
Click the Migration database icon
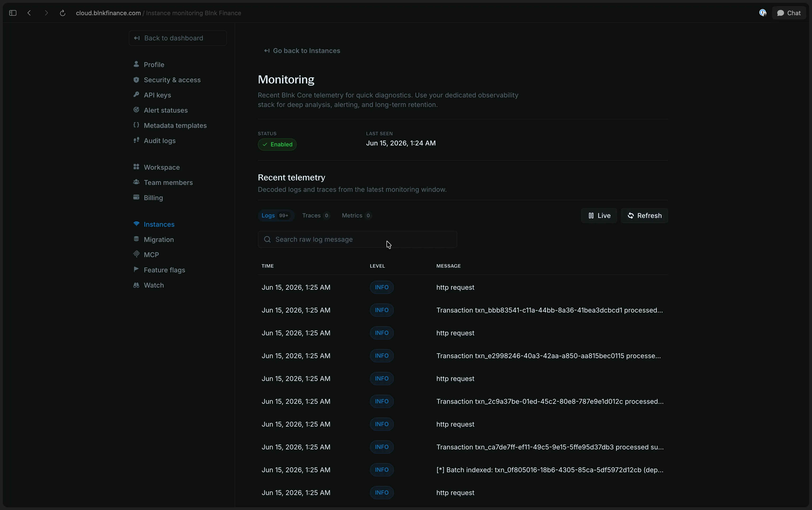pyautogui.click(x=136, y=239)
